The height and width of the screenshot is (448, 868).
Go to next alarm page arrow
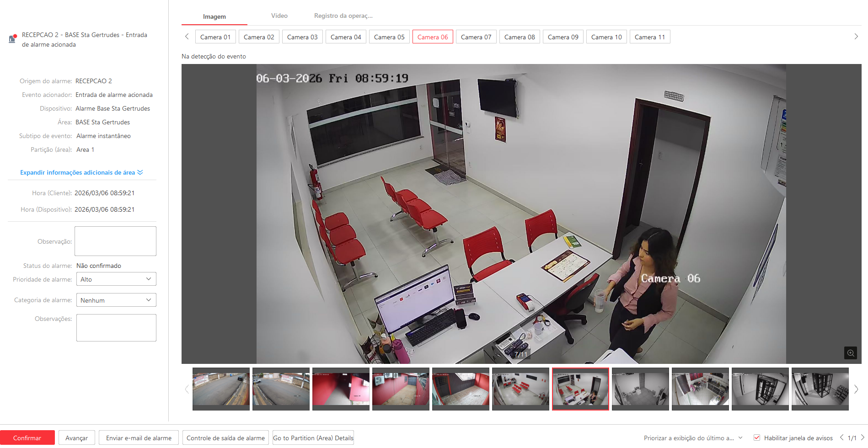point(863,437)
